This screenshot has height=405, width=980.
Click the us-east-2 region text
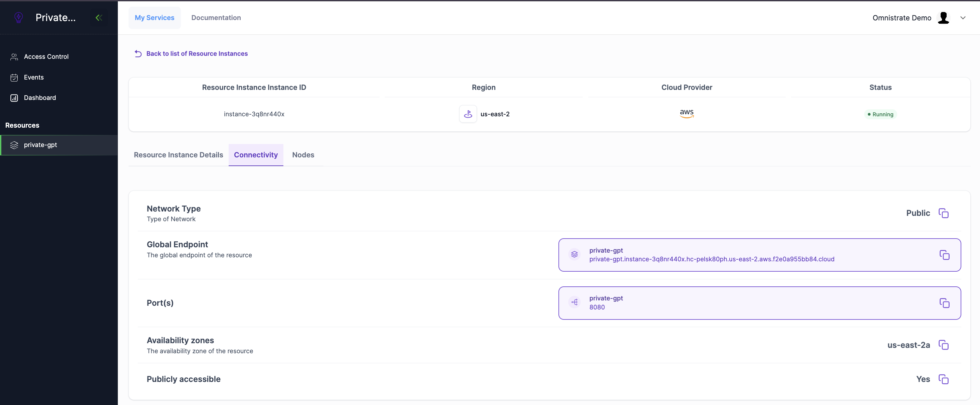tap(495, 114)
